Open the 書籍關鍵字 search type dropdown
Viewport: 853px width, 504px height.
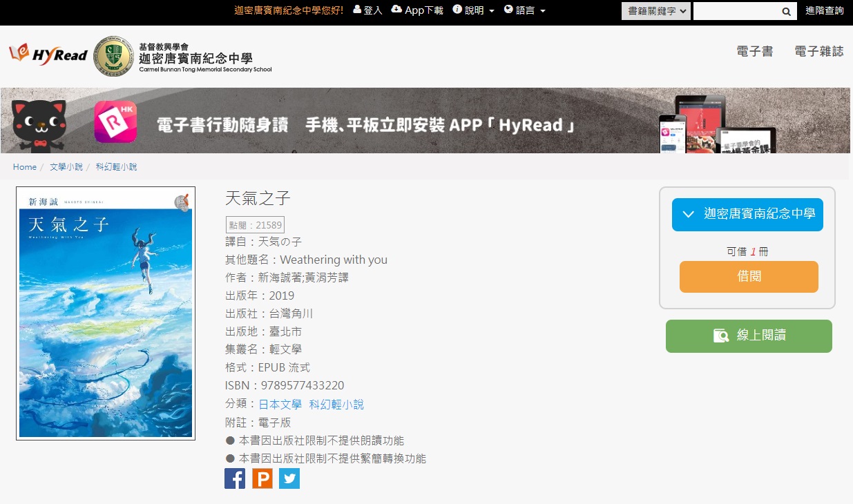pyautogui.click(x=656, y=11)
